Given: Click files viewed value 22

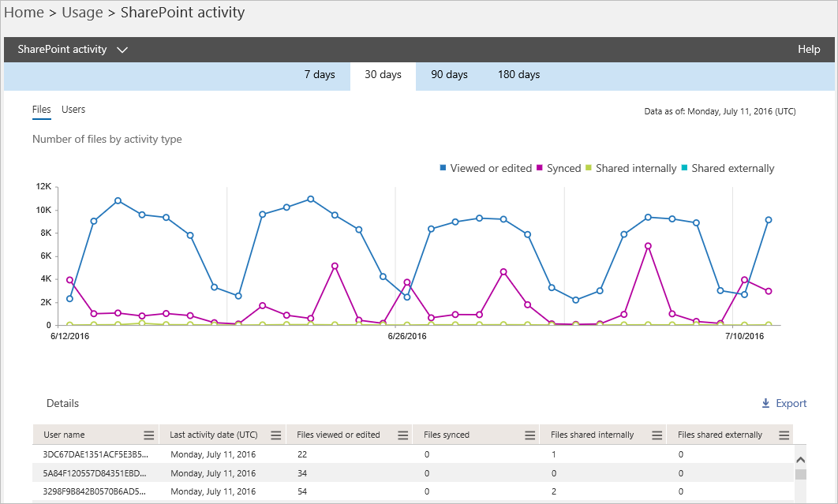Looking at the screenshot, I should 302,454.
